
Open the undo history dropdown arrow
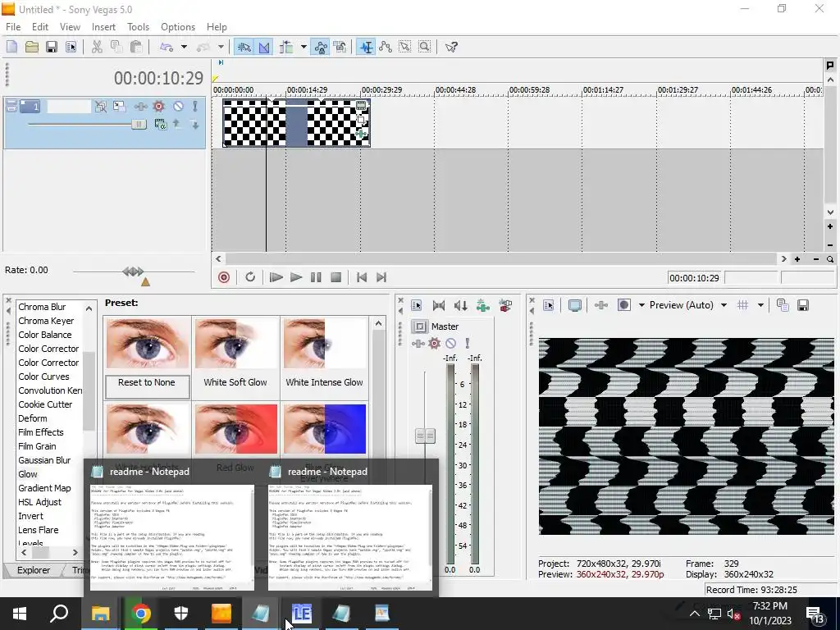click(184, 47)
